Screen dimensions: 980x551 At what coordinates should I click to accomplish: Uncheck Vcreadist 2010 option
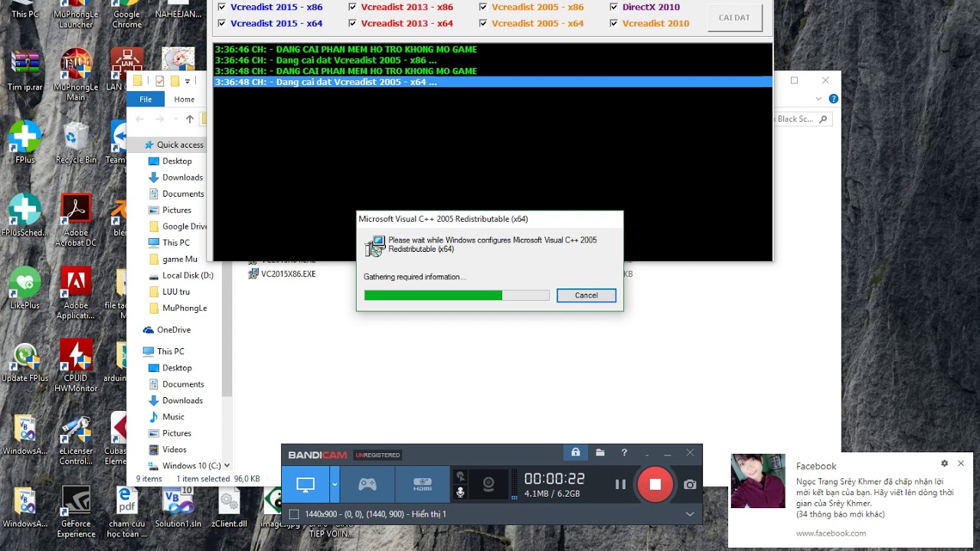[x=614, y=23]
